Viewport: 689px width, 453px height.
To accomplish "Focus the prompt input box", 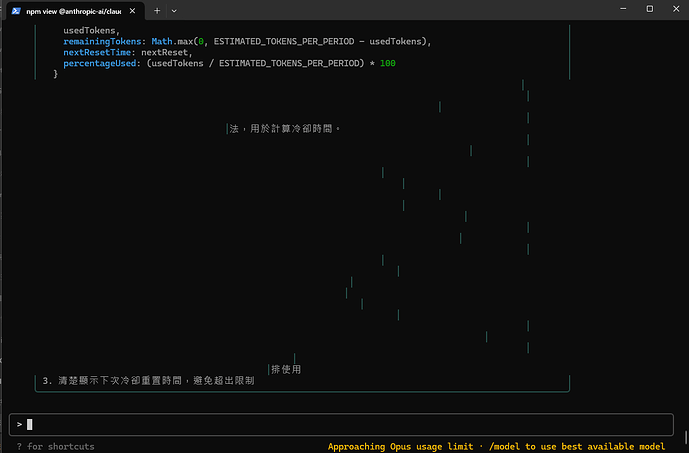I will (x=341, y=424).
